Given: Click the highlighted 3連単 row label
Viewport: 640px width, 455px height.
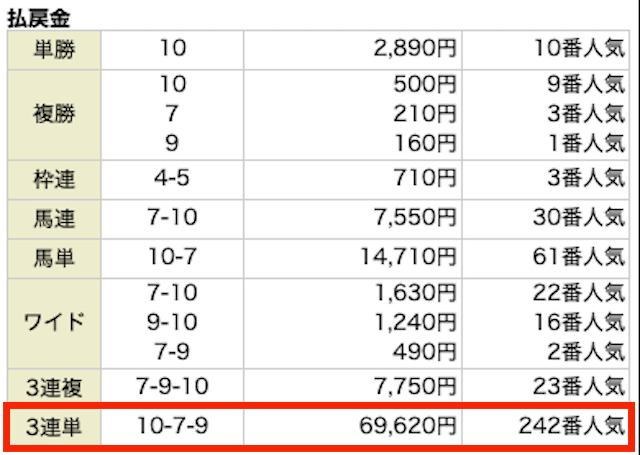Looking at the screenshot, I should coord(54,427).
